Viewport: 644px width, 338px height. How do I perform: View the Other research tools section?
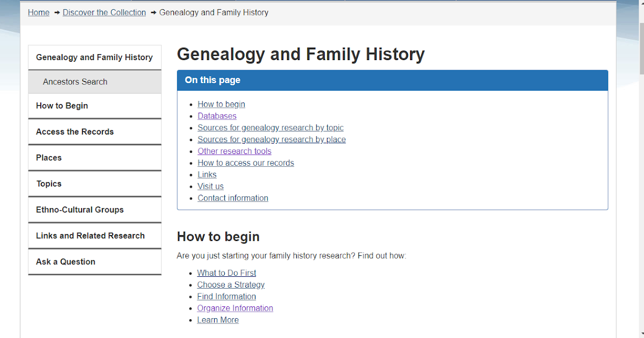click(x=235, y=151)
